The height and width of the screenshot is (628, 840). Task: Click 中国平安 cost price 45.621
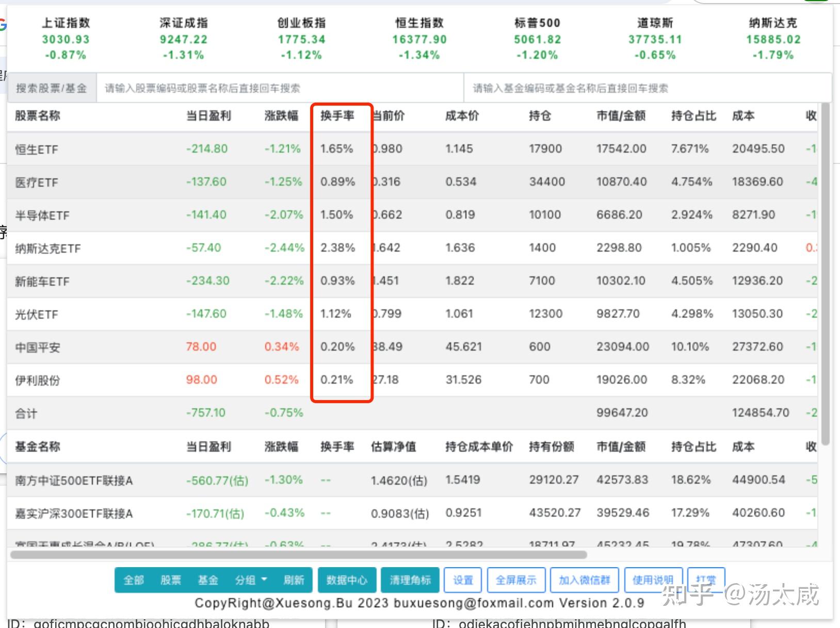pos(464,346)
